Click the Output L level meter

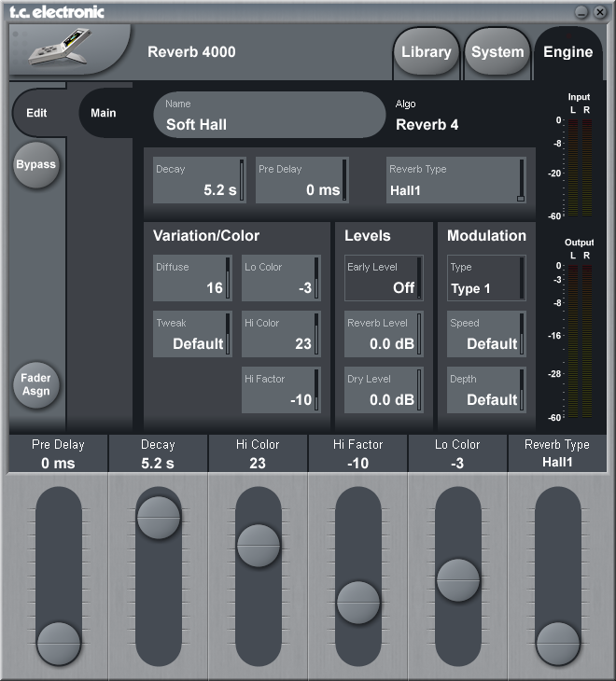pos(573,341)
